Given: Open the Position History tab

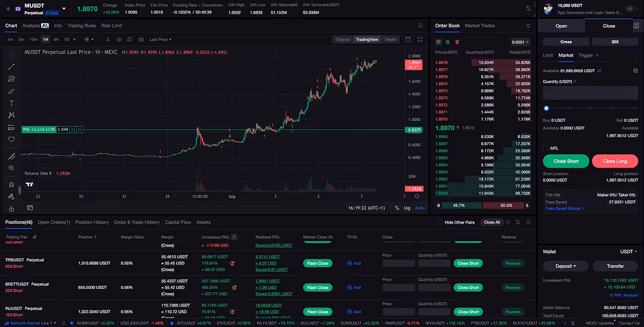Looking at the screenshot, I should 92,222.
